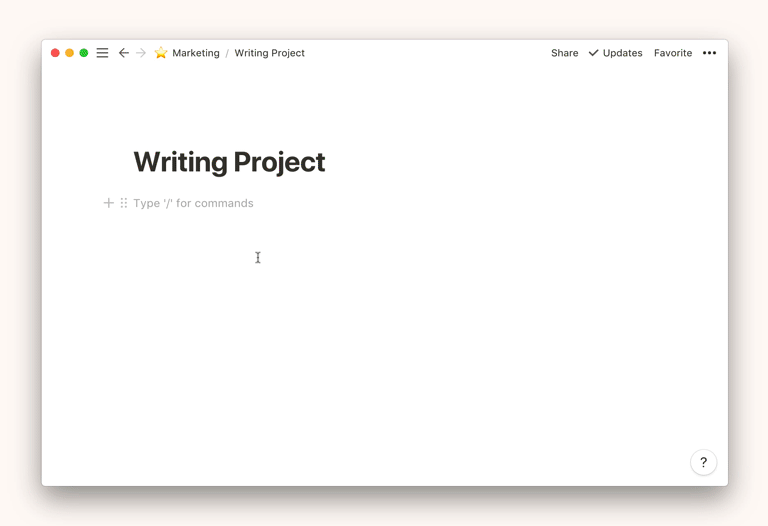The image size is (768, 526).
Task: Click the plus icon to add a block
Action: (x=109, y=203)
